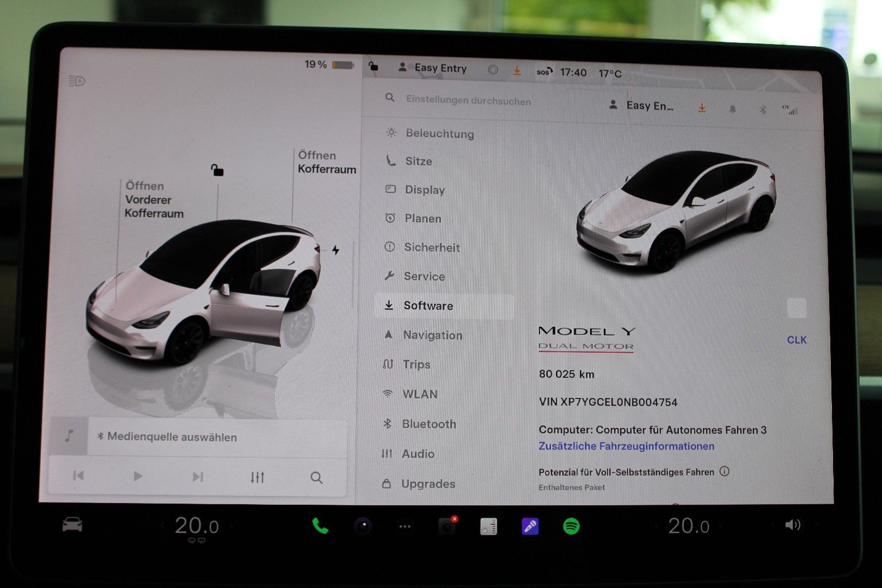This screenshot has height=588, width=882.
Task: Tap the volume speaker icon
Action: pos(793,525)
